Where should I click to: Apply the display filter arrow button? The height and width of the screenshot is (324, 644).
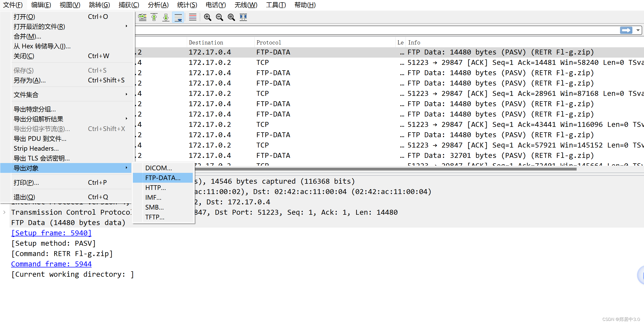coord(626,30)
